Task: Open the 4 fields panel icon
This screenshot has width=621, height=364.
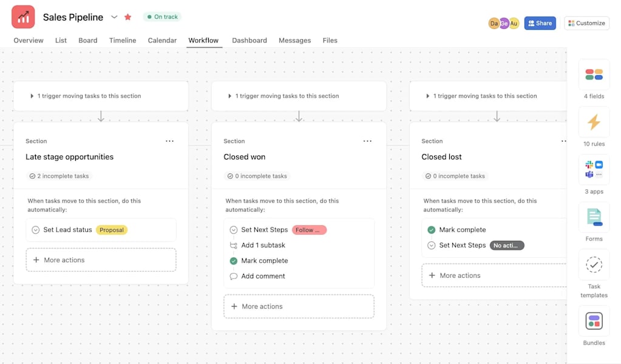Action: pyautogui.click(x=594, y=75)
